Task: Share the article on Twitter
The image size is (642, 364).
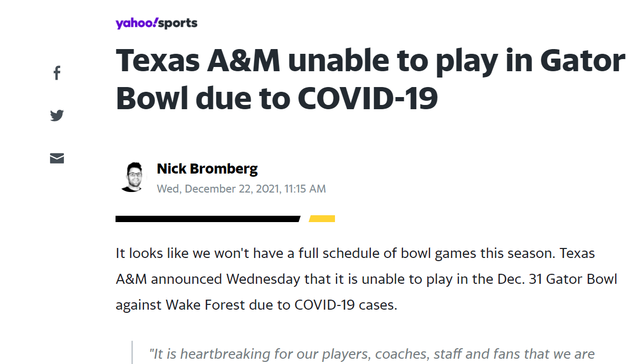Action: pyautogui.click(x=57, y=115)
